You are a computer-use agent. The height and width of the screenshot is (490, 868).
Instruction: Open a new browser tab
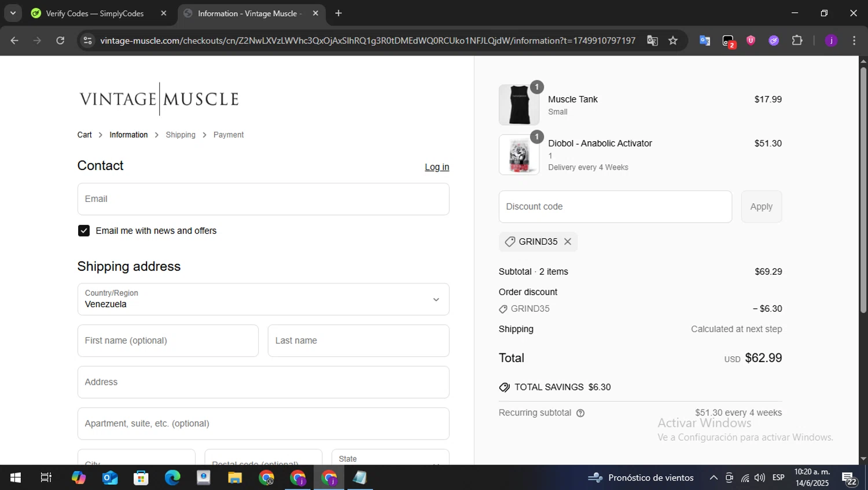(x=339, y=13)
